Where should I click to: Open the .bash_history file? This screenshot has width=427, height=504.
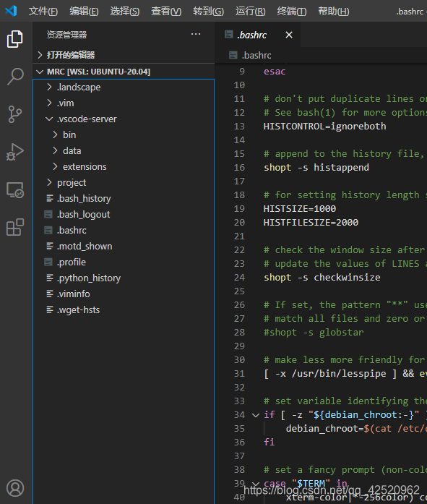click(124, 198)
